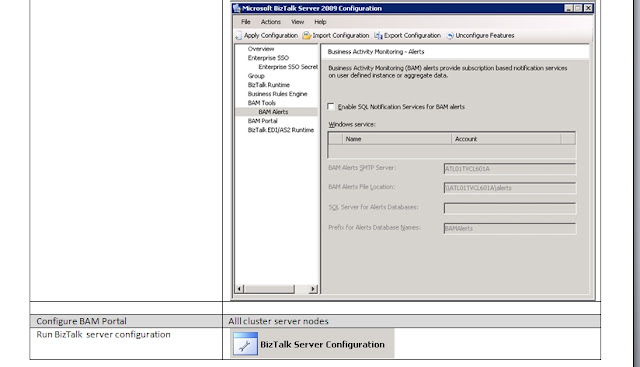Screen dimensions: 640x367
Task: Click the Prefix for Alerts Database Names field
Action: pyautogui.click(x=510, y=228)
